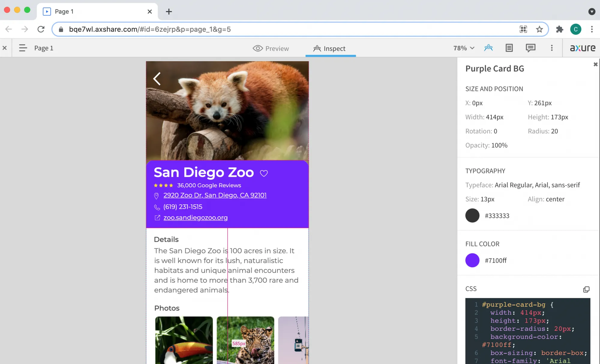Open the comments panel icon
Image resolution: width=600 pixels, height=364 pixels.
530,48
